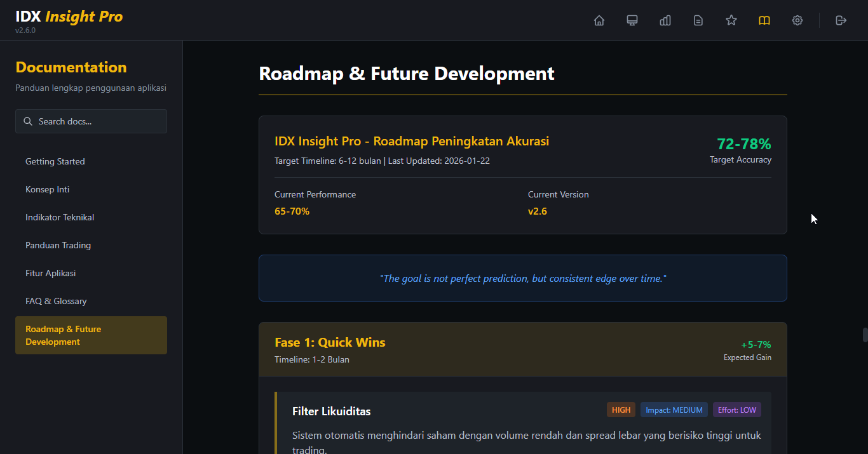The image size is (868, 454).
Task: Open the bar chart analytics icon
Action: (665, 20)
